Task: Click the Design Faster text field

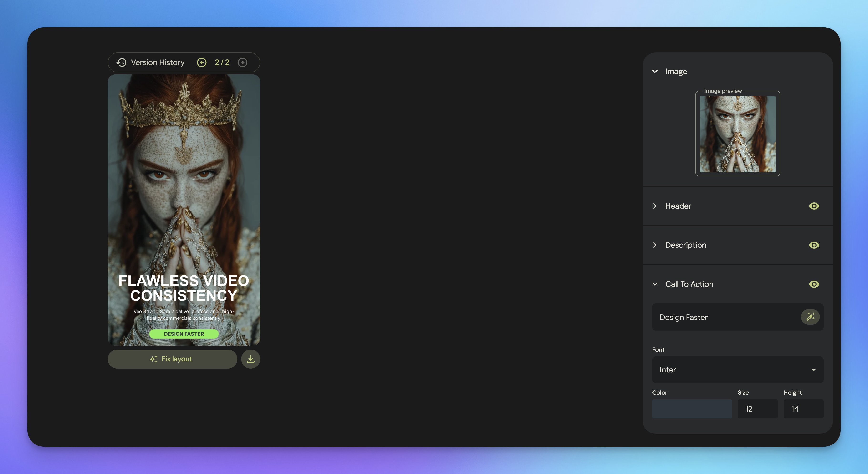Action: click(725, 317)
